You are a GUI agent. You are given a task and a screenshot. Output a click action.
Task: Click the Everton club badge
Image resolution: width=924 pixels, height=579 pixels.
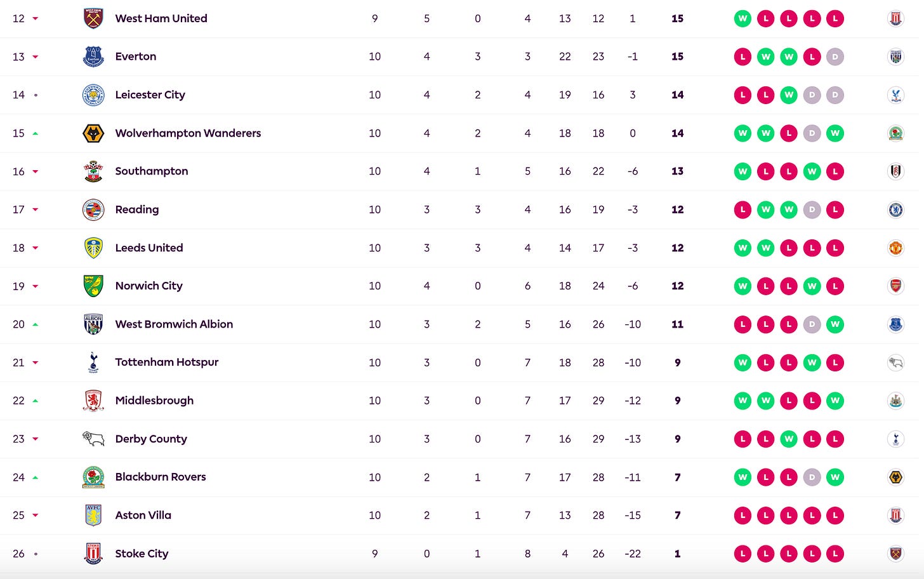93,57
